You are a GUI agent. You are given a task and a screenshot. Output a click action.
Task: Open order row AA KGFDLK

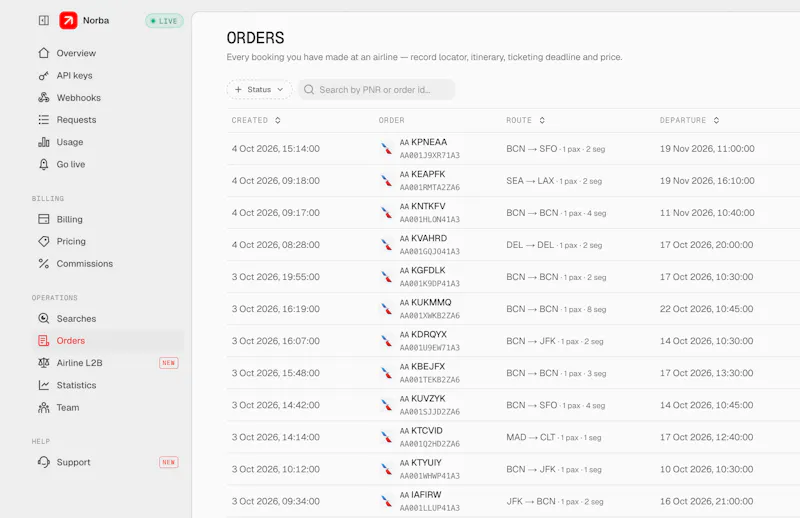click(513, 277)
